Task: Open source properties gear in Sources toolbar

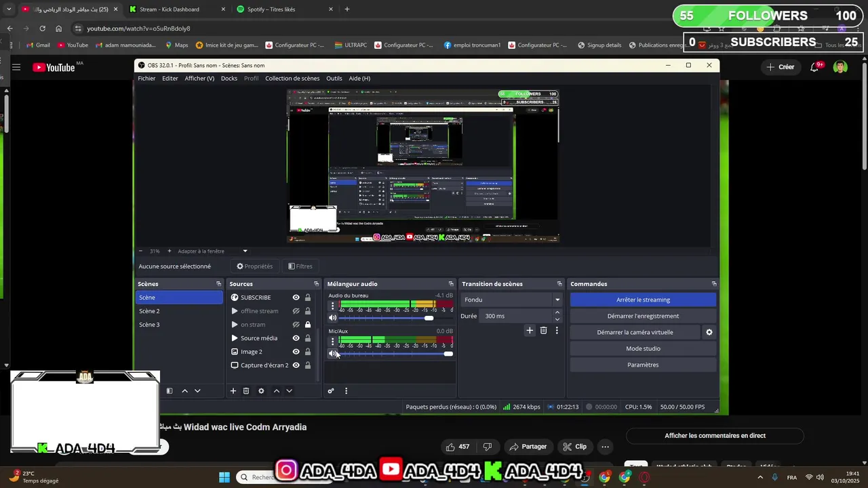Action: 261,391
